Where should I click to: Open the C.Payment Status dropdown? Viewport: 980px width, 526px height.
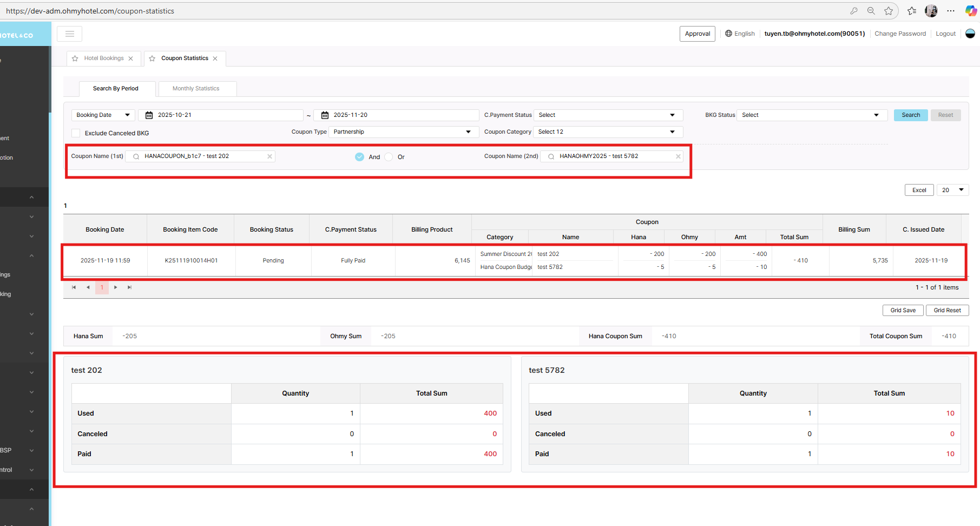[x=608, y=115]
